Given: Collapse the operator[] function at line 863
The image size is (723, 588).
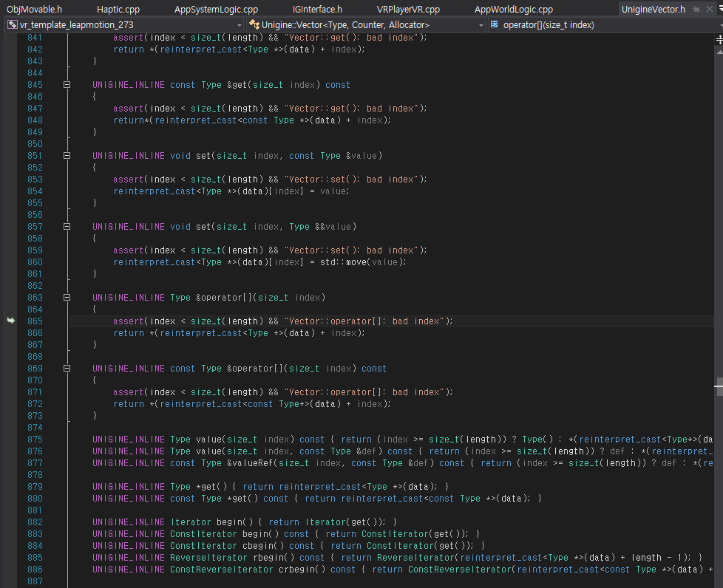Looking at the screenshot, I should click(67, 298).
